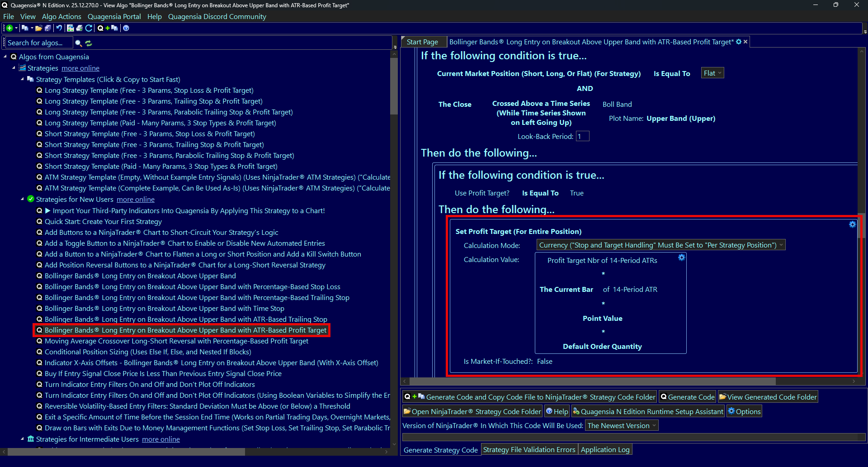Click the save all disks toolbar icon
The image size is (868, 467).
[48, 28]
